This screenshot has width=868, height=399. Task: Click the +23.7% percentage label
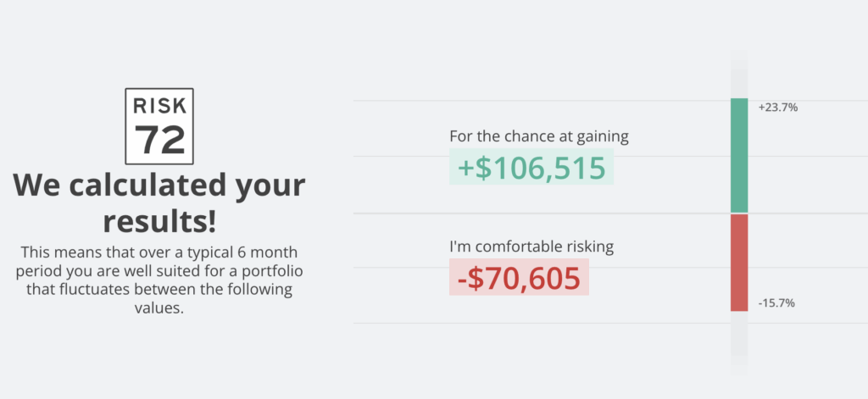[x=778, y=108]
